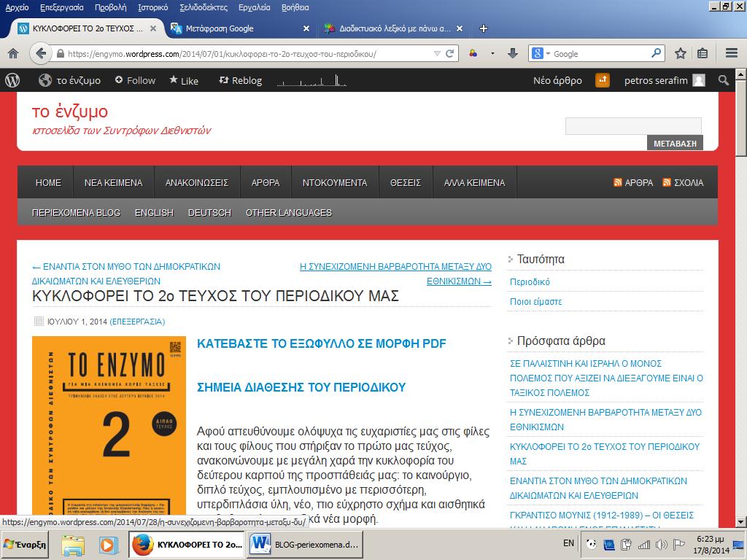
Task: Select OTHER LANGUAGES in the sub-navigation
Action: click(289, 212)
